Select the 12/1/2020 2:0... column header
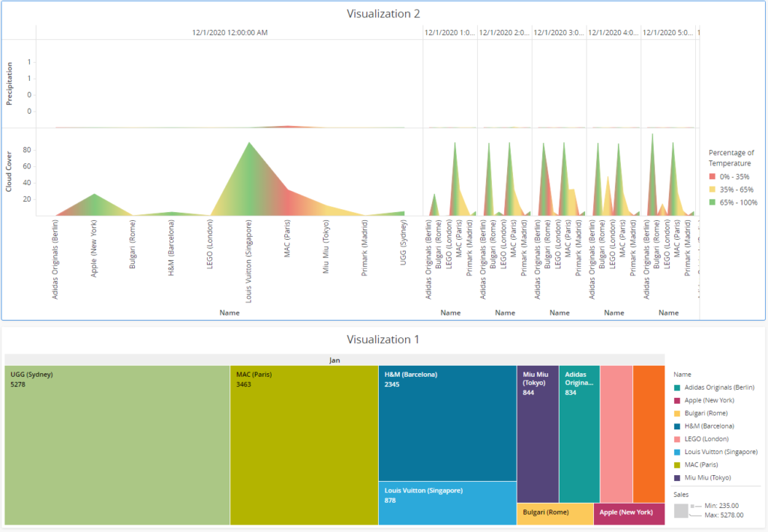The height and width of the screenshot is (532, 768). click(505, 33)
